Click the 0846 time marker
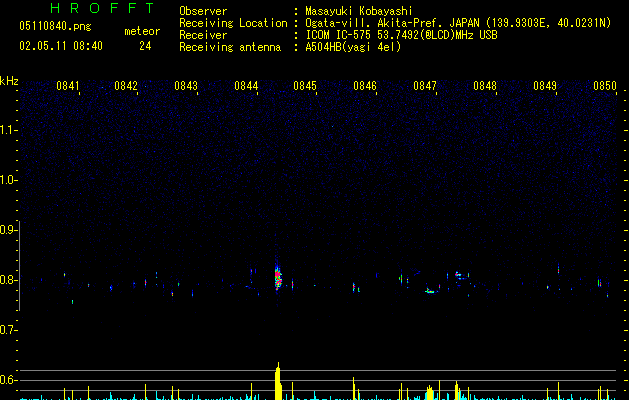Screen dimensions: 629x400 point(365,86)
